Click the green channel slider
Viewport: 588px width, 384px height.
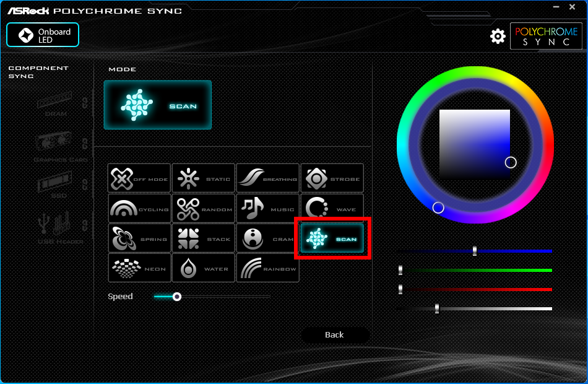pos(475,270)
